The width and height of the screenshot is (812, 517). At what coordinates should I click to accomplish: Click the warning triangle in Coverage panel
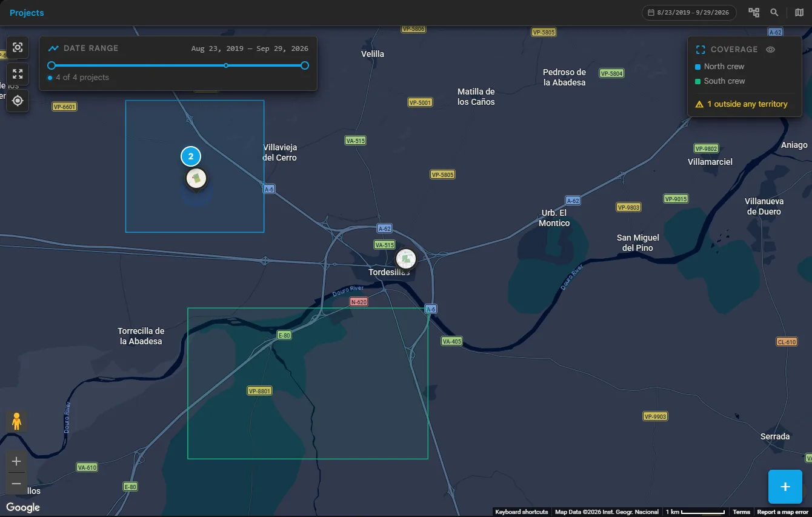[699, 104]
